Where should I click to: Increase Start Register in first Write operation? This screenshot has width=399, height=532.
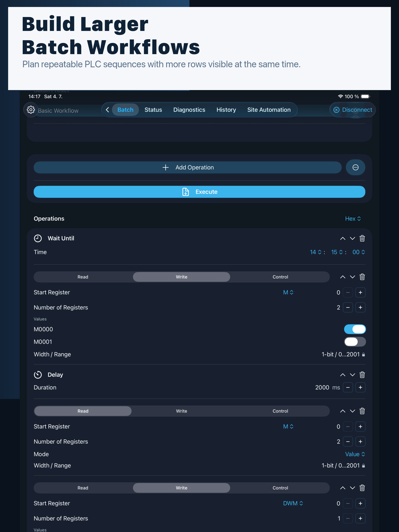[x=360, y=292]
